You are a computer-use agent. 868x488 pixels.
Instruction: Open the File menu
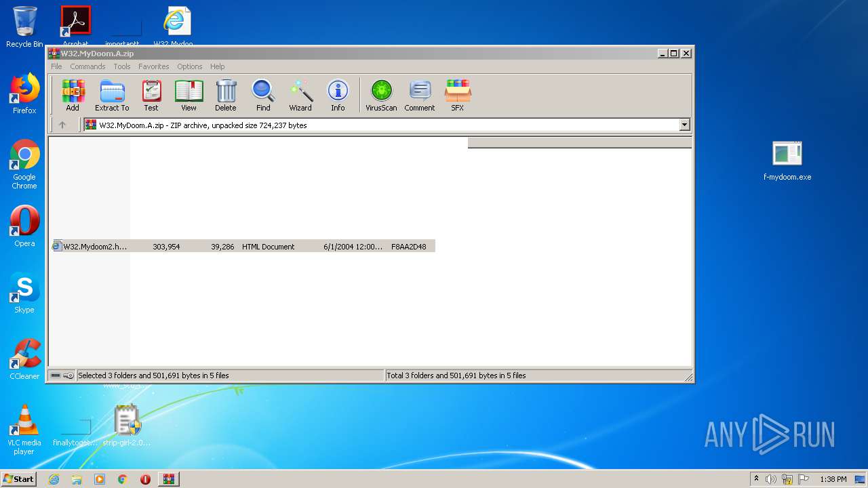pyautogui.click(x=56, y=66)
